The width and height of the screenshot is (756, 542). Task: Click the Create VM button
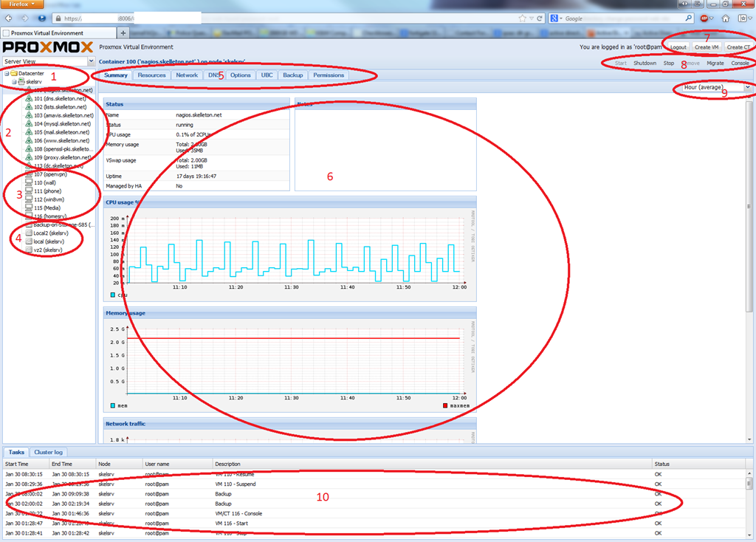[x=707, y=47]
